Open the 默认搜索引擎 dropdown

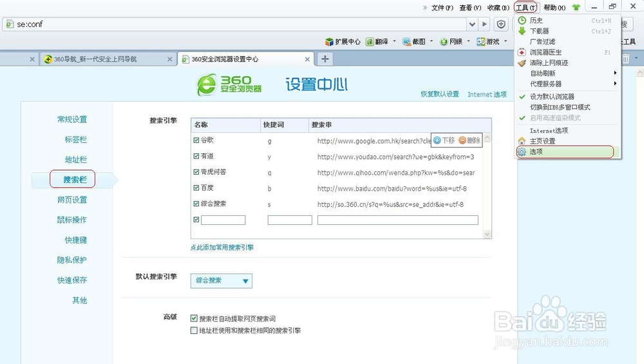[222, 281]
